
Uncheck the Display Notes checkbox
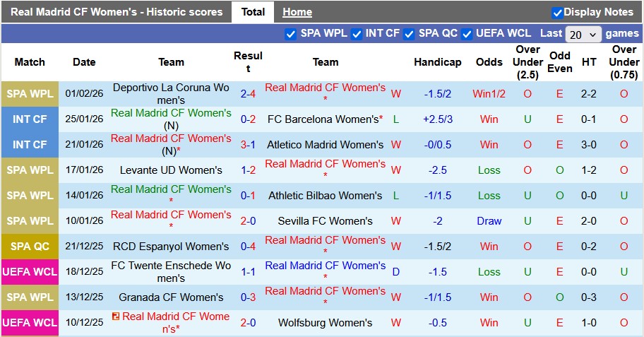coord(557,13)
